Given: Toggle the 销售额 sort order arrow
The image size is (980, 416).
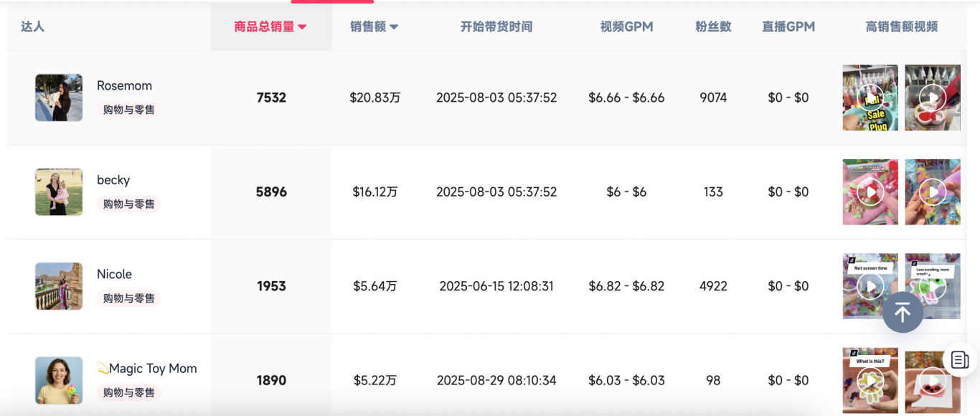Looking at the screenshot, I should coord(395,26).
